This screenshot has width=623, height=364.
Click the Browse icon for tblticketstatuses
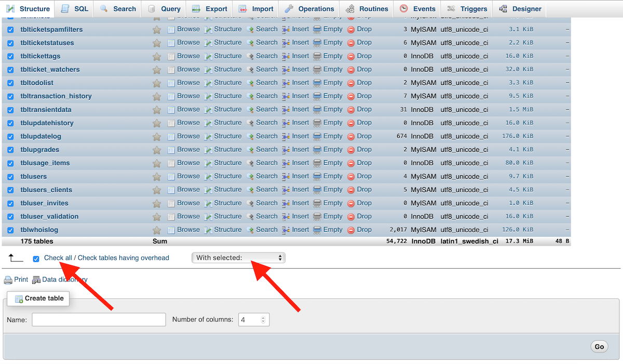click(171, 44)
